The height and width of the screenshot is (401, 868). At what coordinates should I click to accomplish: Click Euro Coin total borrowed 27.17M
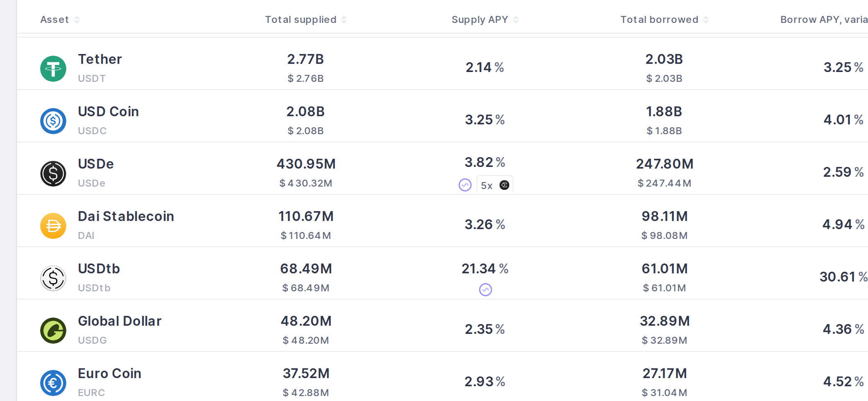click(x=665, y=374)
